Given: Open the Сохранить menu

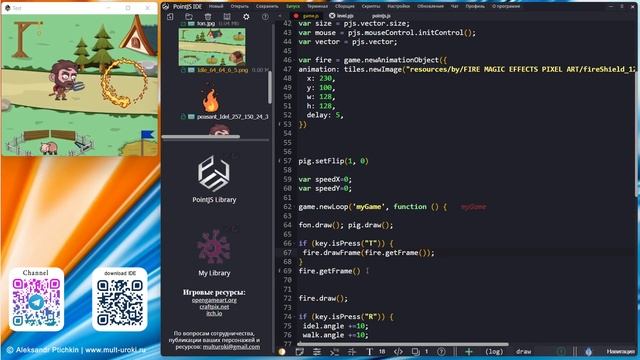Looking at the screenshot, I should pyautogui.click(x=267, y=6).
